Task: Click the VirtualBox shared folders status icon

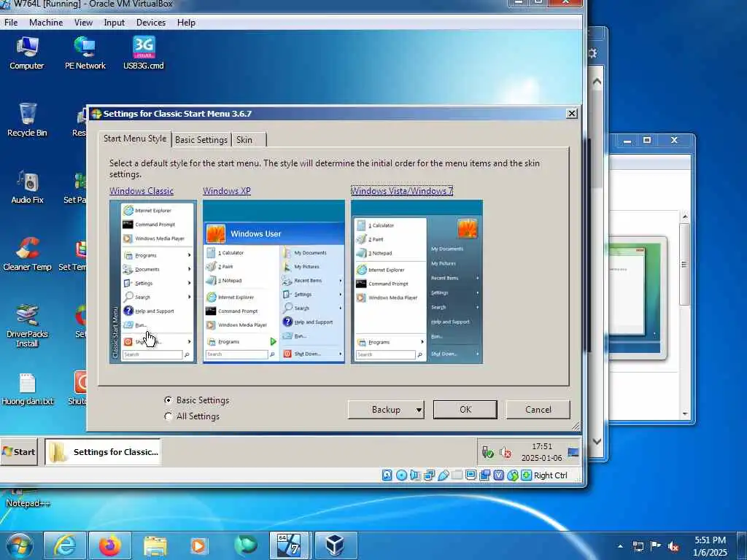Action: point(457,475)
